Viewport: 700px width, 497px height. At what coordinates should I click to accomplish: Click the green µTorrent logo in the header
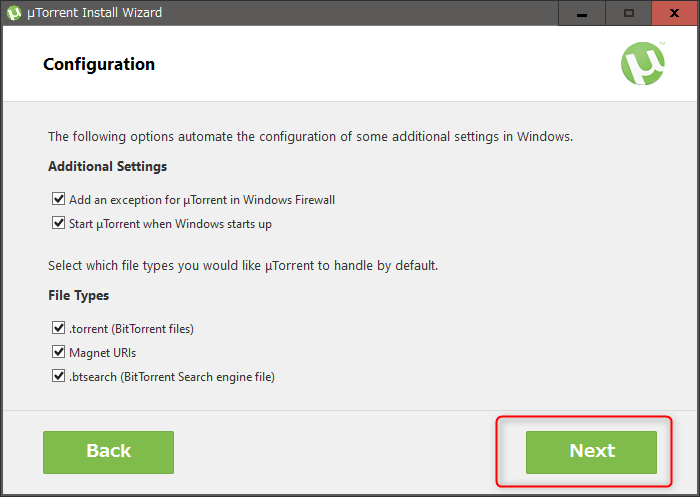[x=643, y=65]
